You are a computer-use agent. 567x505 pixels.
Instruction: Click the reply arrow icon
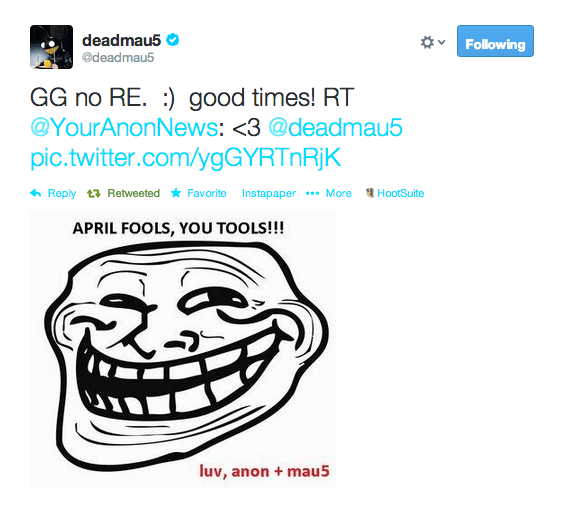[35, 193]
